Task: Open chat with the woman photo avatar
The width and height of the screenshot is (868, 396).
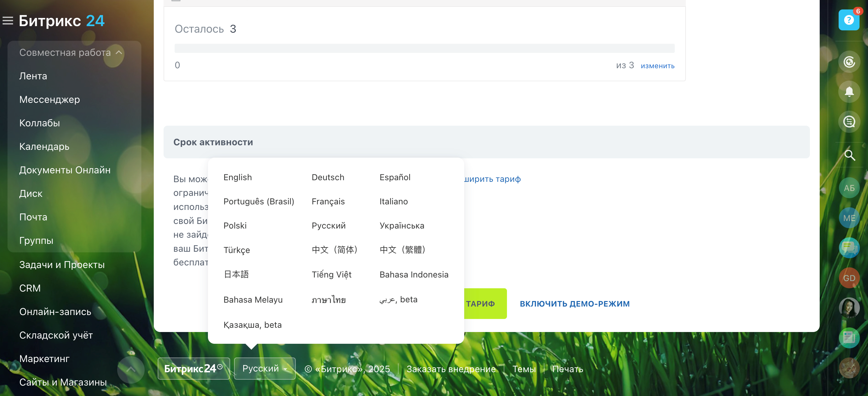Action: tap(849, 308)
